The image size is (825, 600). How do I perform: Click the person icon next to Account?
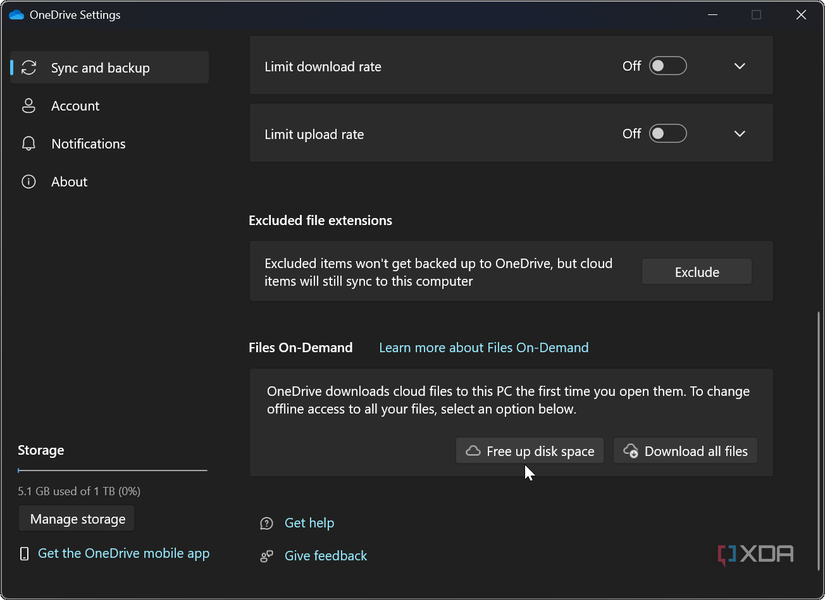pos(29,105)
